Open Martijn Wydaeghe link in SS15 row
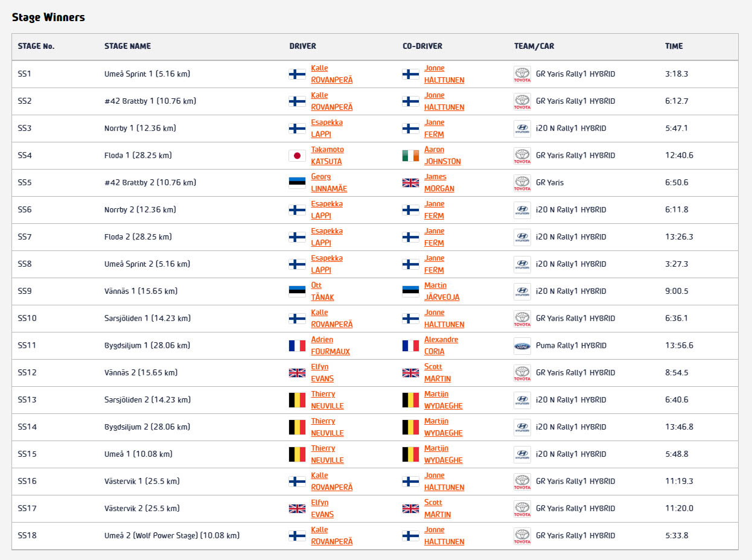This screenshot has height=560, width=752. [x=444, y=454]
